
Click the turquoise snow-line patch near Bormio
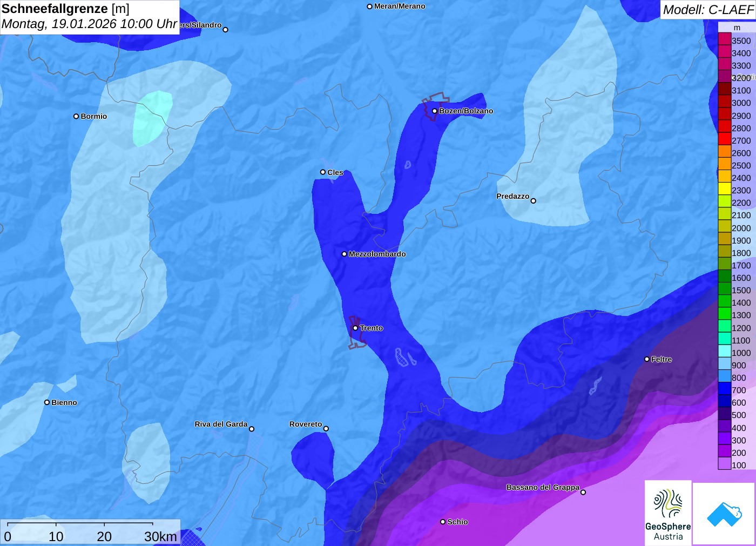152,118
